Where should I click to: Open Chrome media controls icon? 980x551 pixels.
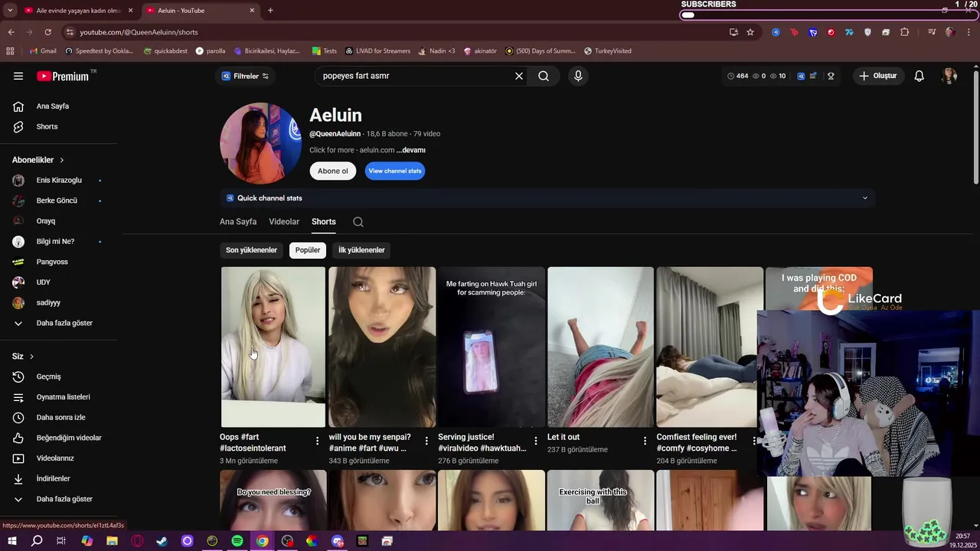click(932, 32)
